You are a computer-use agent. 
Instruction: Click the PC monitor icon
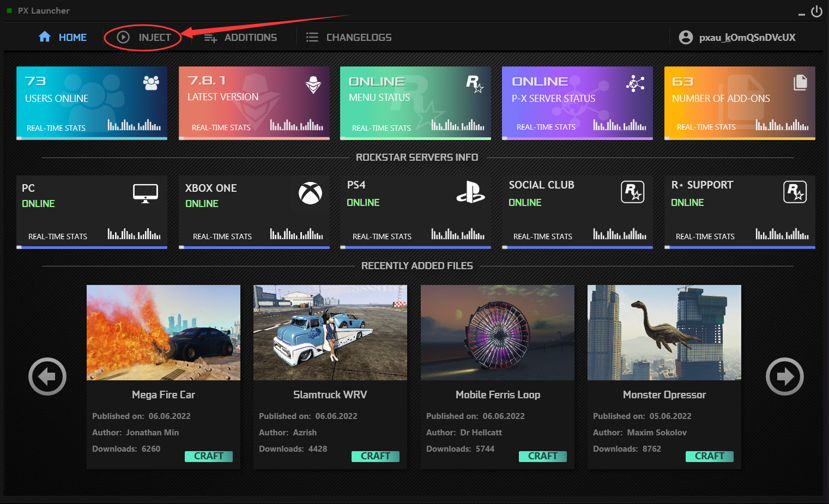click(146, 193)
